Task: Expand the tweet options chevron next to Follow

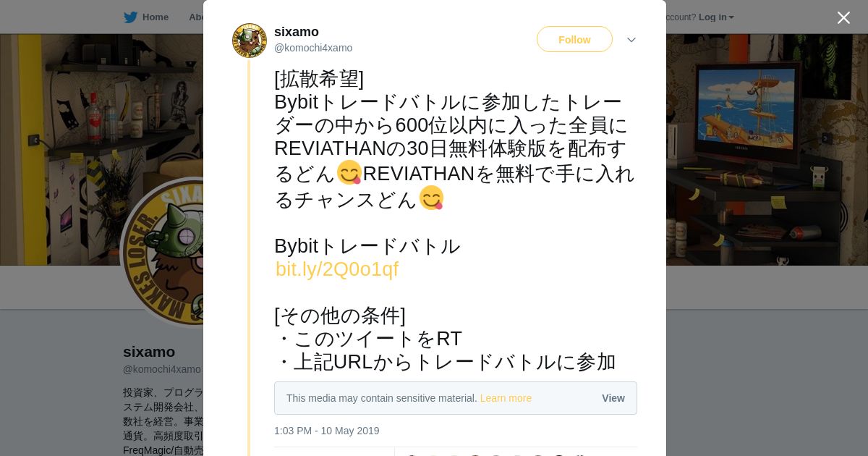Action: click(x=631, y=40)
